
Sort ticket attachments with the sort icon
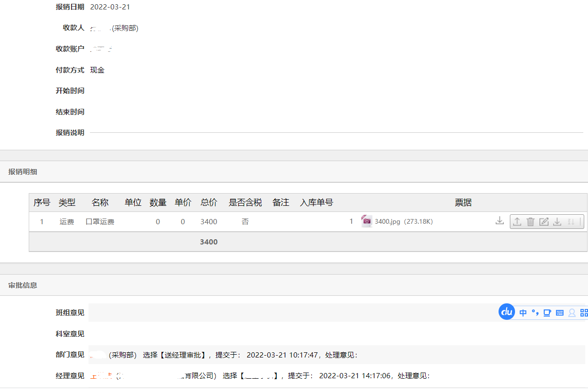[570, 221]
